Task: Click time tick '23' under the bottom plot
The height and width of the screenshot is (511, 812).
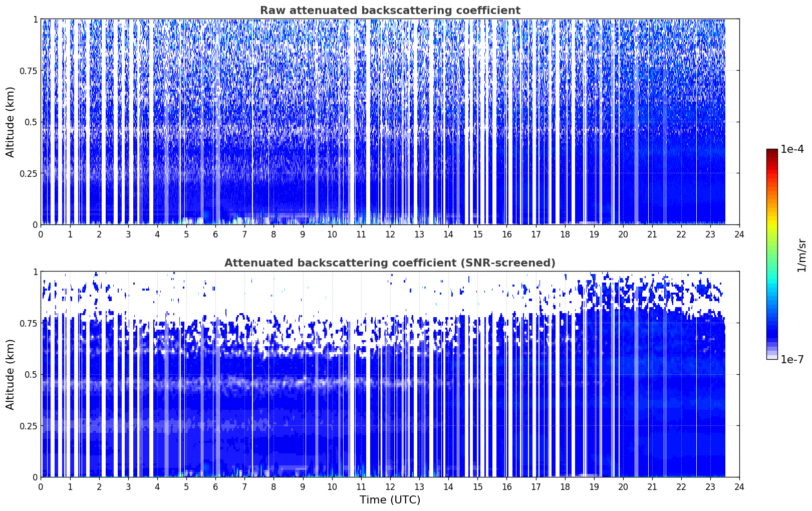Action: pyautogui.click(x=710, y=486)
